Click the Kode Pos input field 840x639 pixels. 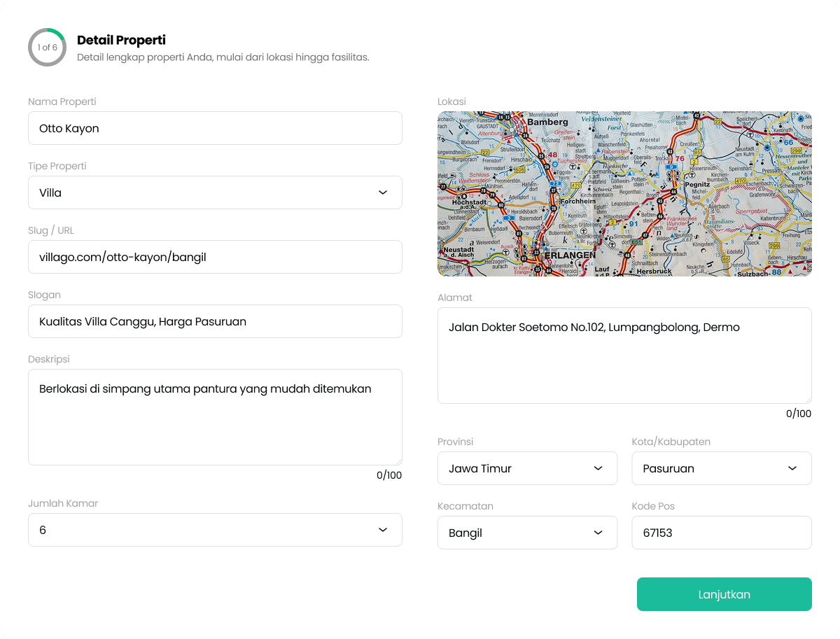click(x=722, y=533)
